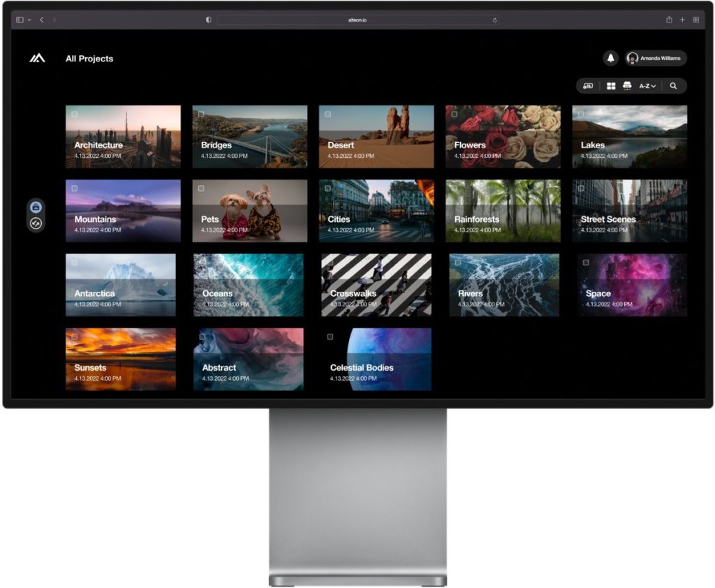Viewport: 715px width, 588px height.
Task: Click the Safari share icon
Action: click(669, 20)
